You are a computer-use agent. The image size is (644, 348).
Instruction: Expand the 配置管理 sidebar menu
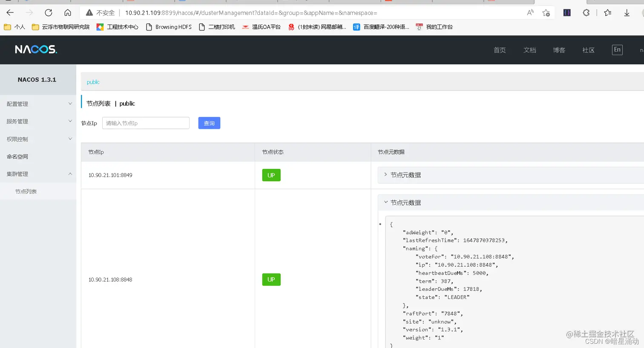38,104
